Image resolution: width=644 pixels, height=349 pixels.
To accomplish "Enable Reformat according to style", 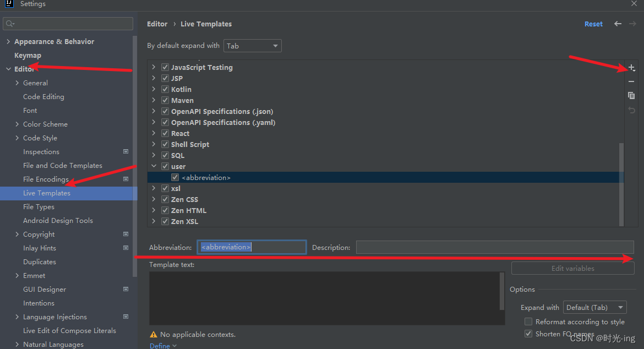I will click(528, 321).
